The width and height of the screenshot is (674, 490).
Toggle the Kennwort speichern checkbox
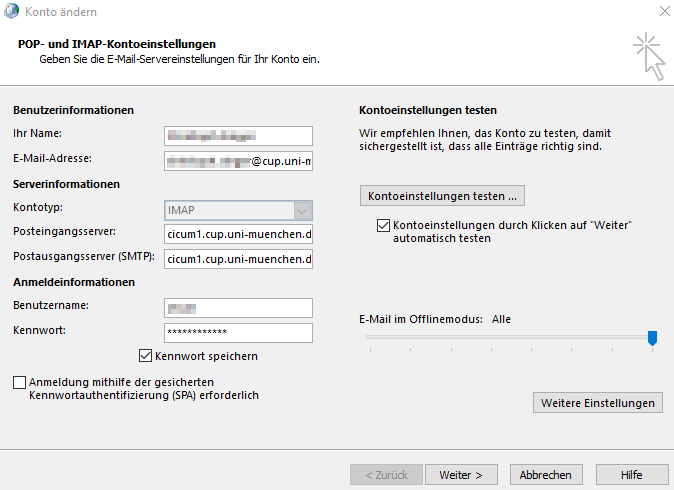(145, 355)
